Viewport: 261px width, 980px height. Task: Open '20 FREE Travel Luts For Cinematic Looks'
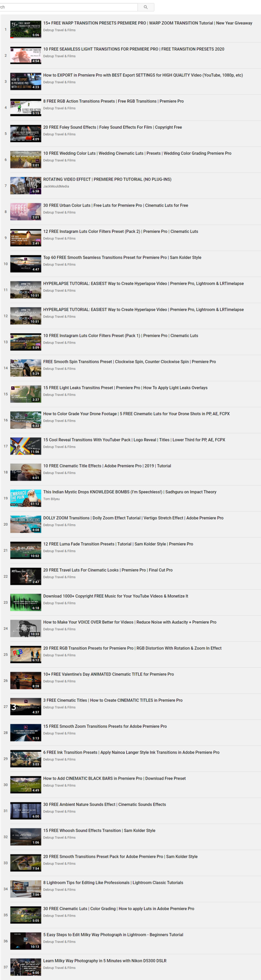point(108,570)
